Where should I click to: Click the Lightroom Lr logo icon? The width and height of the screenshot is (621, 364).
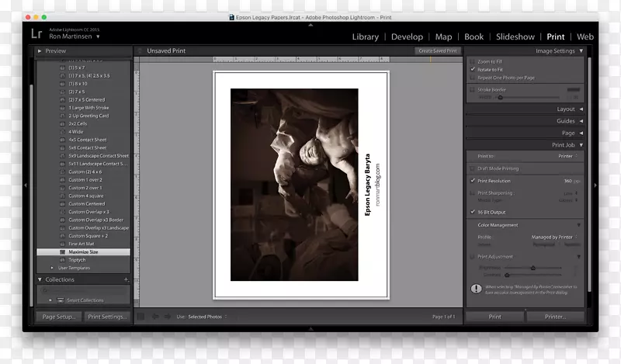(x=36, y=33)
